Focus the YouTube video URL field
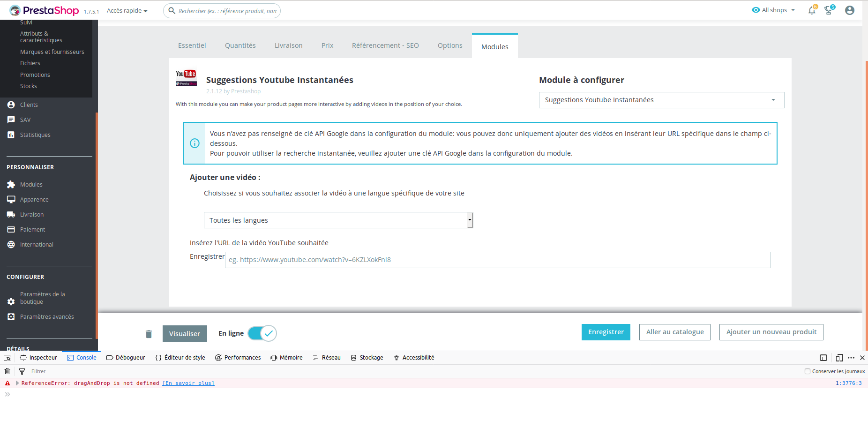Image resolution: width=868 pixels, height=436 pixels. [498, 260]
